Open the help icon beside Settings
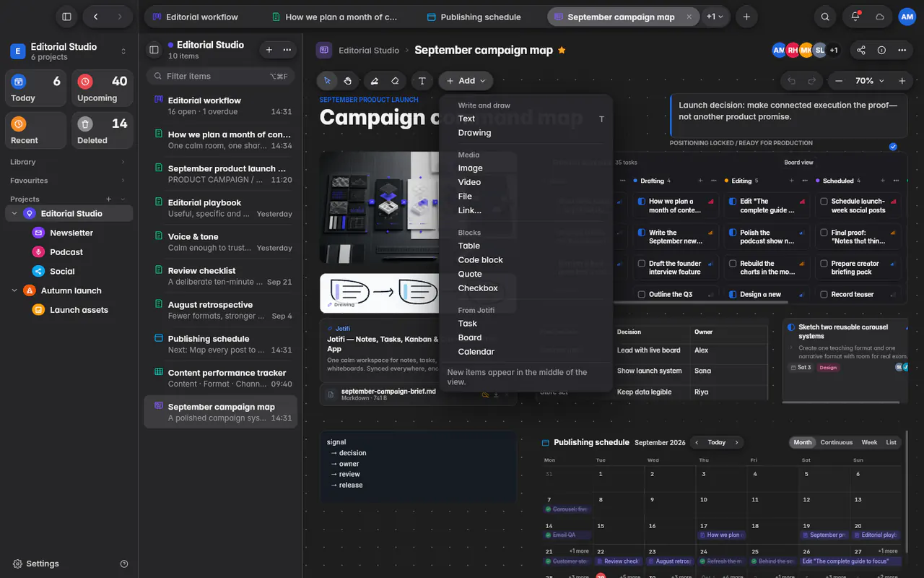The image size is (924, 578). pyautogui.click(x=124, y=564)
